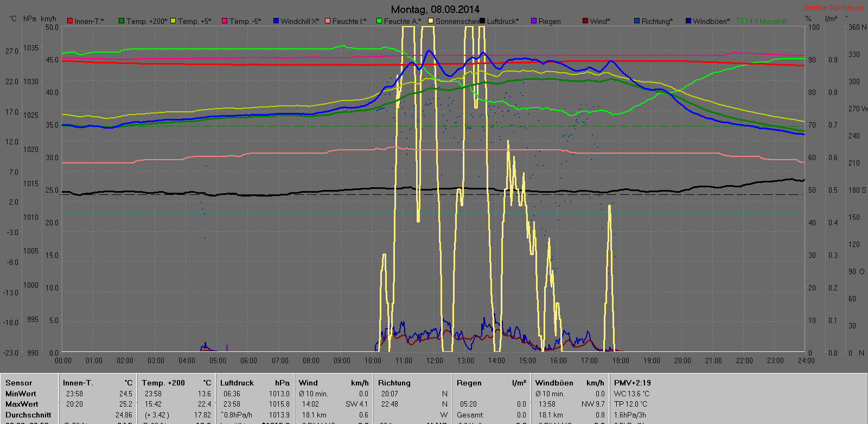Click the Luftdruck column header in table
The width and height of the screenshot is (868, 424).
(237, 383)
